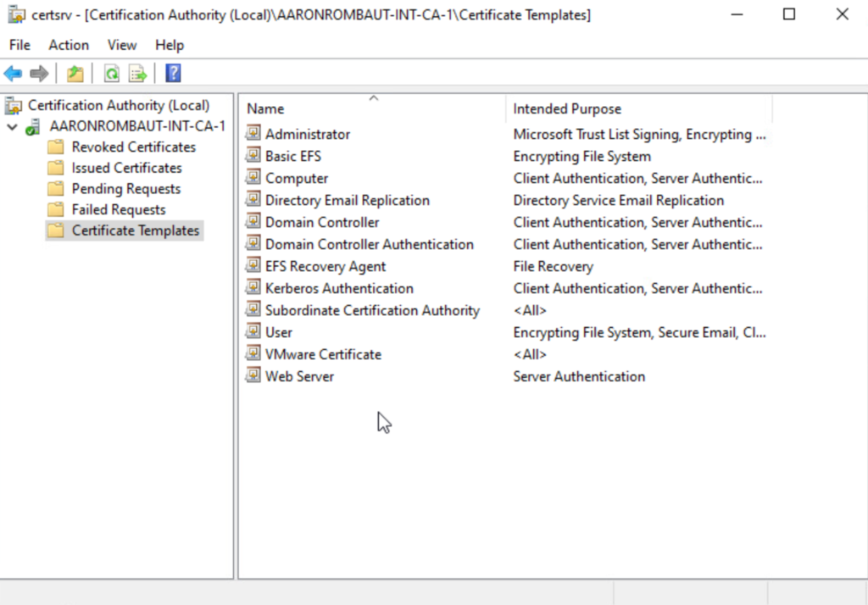
Task: Select the Kerberos Authentication template row
Action: pyautogui.click(x=339, y=288)
